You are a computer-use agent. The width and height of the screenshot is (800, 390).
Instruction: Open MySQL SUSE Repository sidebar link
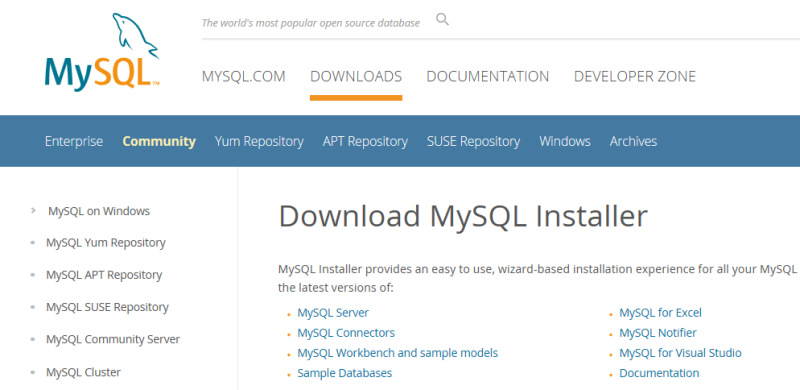[x=107, y=307]
